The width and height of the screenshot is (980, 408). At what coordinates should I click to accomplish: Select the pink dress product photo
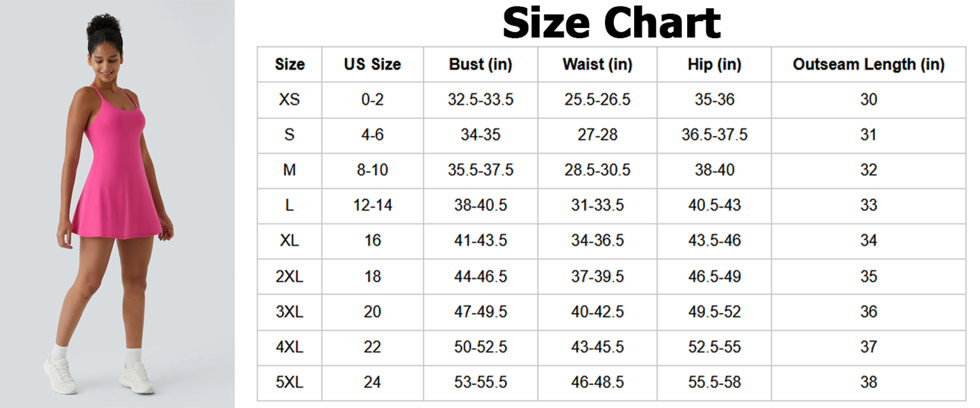(117, 204)
